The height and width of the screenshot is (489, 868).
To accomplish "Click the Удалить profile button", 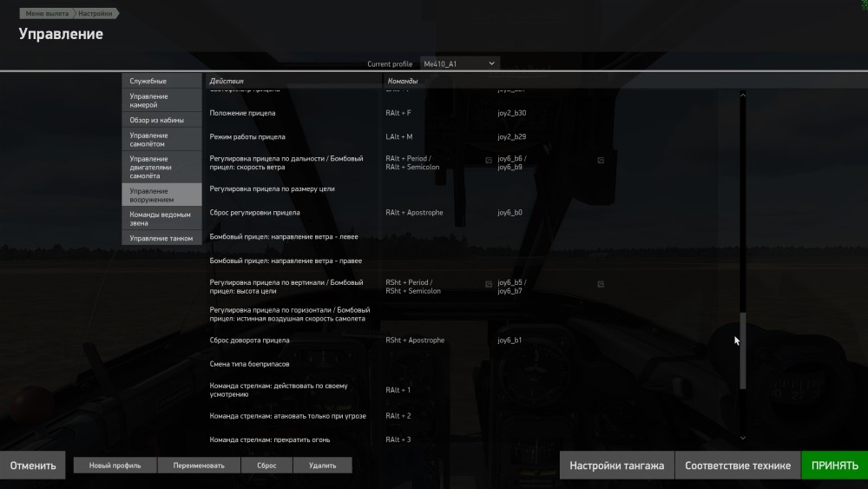I will click(x=323, y=466).
